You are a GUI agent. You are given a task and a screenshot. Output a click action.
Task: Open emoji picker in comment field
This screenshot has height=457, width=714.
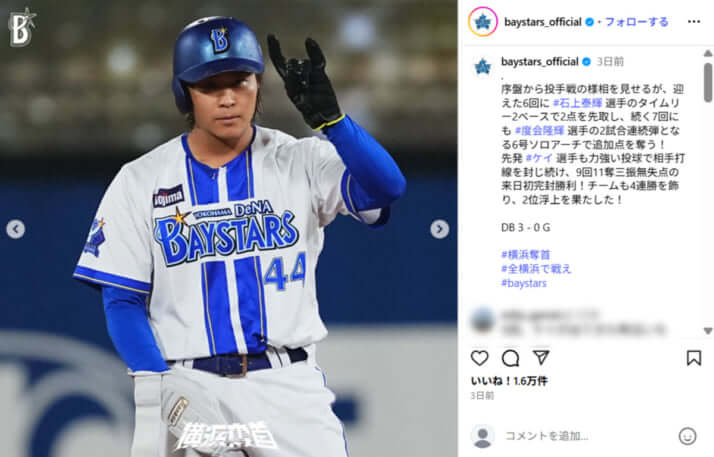687,436
